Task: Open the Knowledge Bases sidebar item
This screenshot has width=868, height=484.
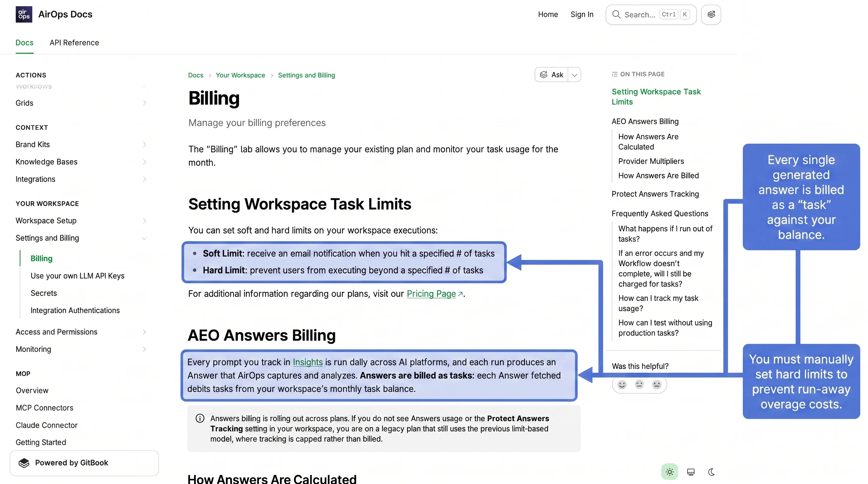Action: (46, 162)
